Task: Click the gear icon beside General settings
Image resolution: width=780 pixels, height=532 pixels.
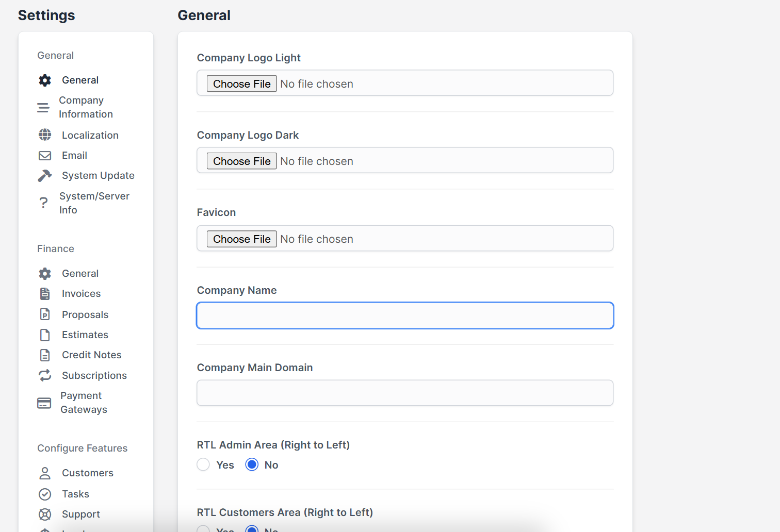Action: click(45, 80)
